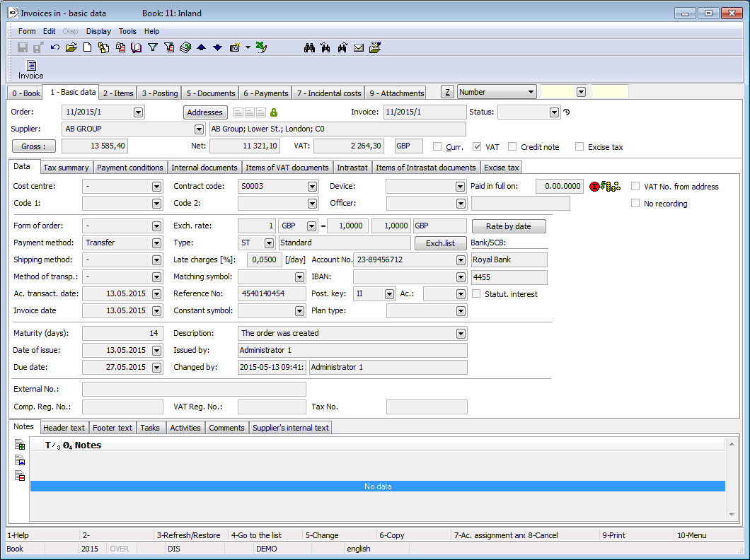Click the binoculars search icon
The height and width of the screenshot is (560, 750).
(x=308, y=47)
